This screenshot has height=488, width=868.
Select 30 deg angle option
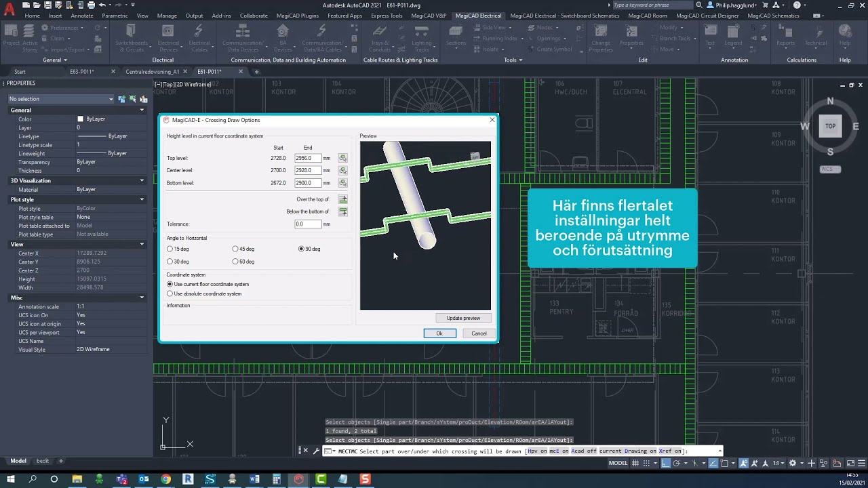pyautogui.click(x=178, y=262)
